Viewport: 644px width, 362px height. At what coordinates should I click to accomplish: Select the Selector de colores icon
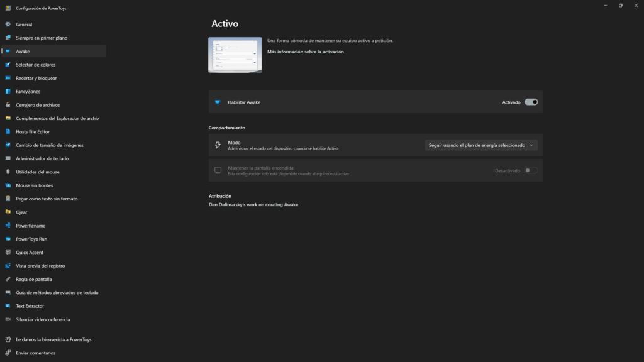coord(8,65)
